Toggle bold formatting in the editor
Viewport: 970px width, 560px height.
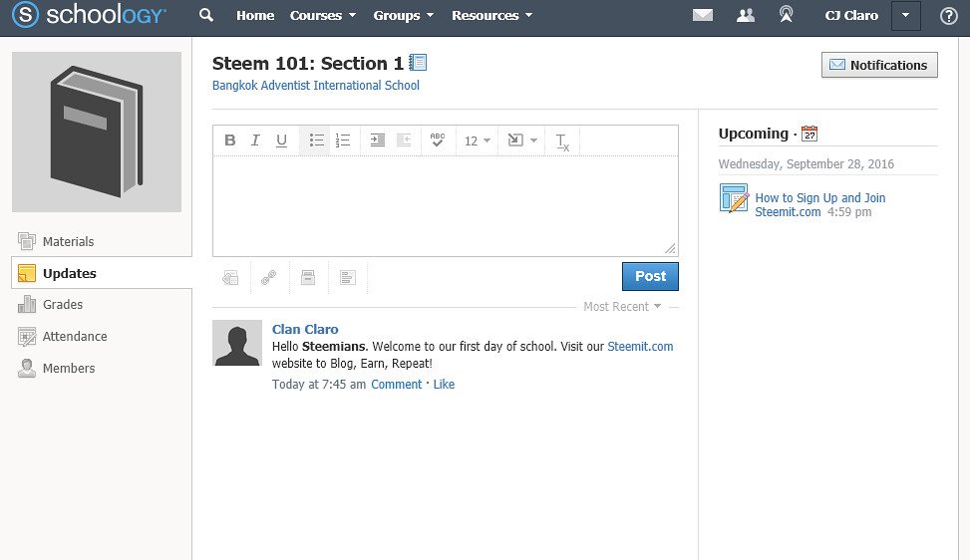(230, 140)
